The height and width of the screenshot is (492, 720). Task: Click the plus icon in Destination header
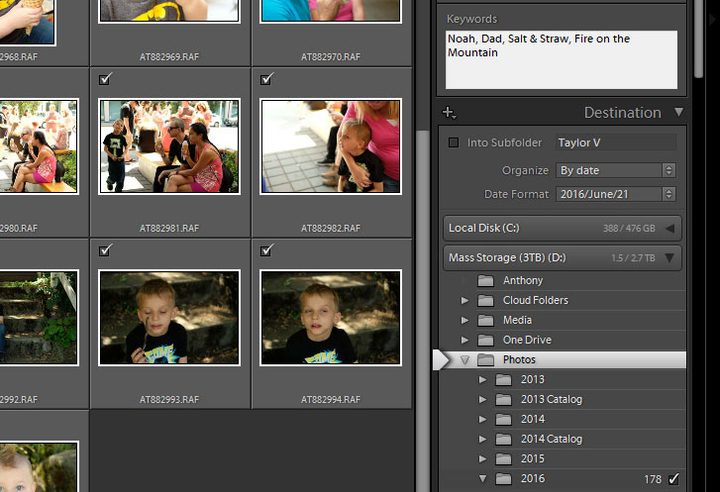coord(448,113)
